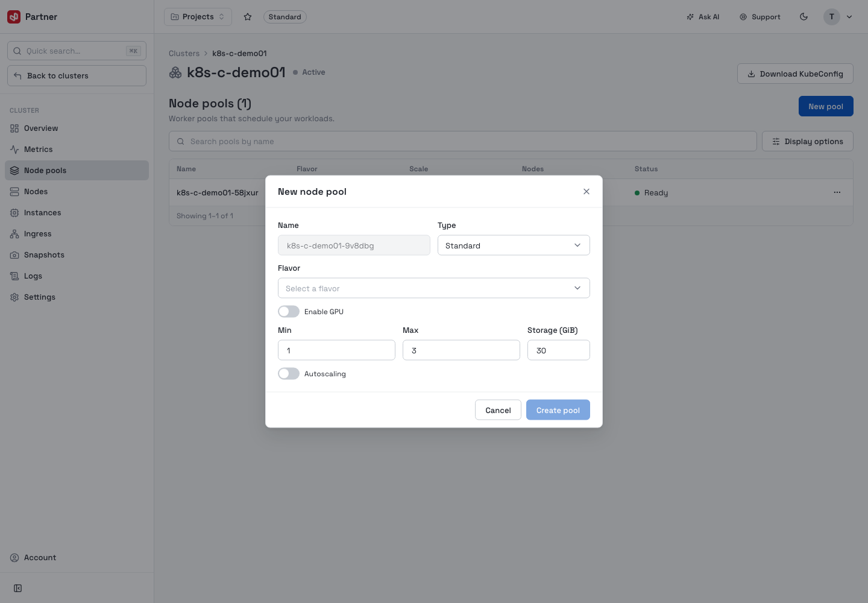Click the Settings gear icon
This screenshot has width=868, height=603.
click(x=14, y=297)
